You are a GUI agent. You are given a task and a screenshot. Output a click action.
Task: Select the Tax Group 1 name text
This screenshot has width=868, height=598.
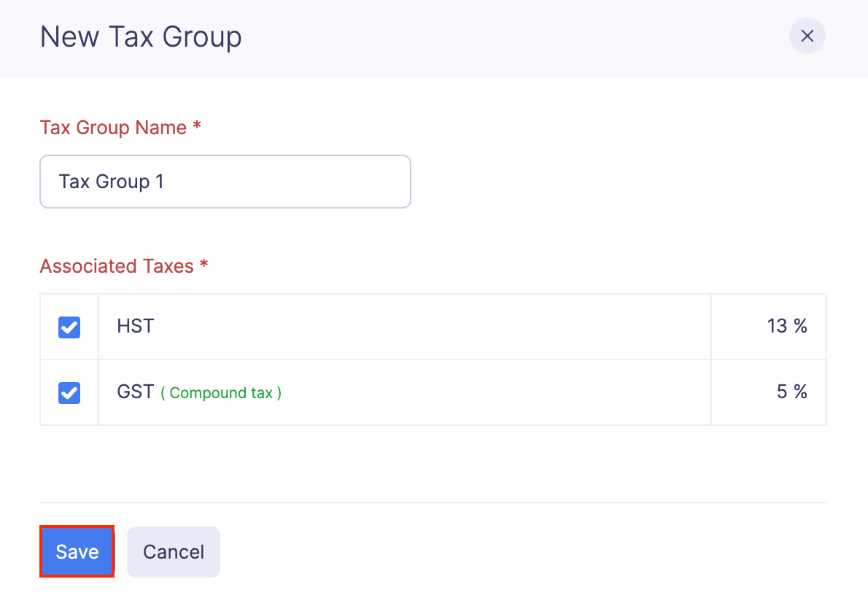pos(111,182)
